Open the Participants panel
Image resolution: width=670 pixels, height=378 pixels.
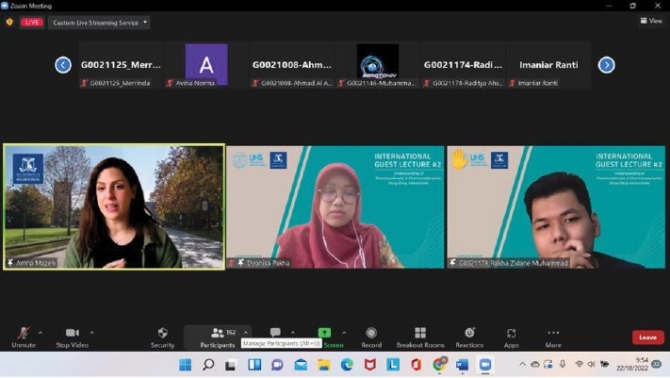coord(217,337)
